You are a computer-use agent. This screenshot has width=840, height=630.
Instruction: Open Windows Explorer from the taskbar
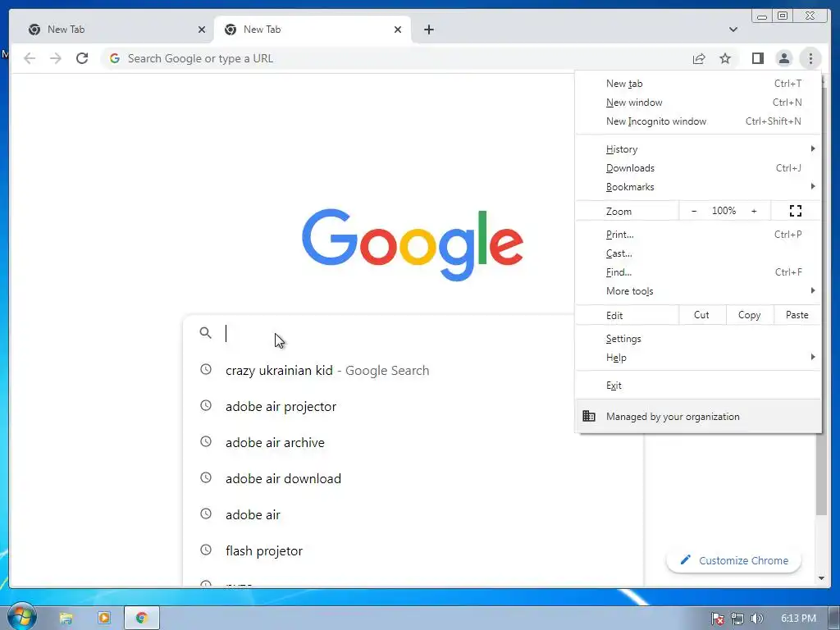pos(66,619)
